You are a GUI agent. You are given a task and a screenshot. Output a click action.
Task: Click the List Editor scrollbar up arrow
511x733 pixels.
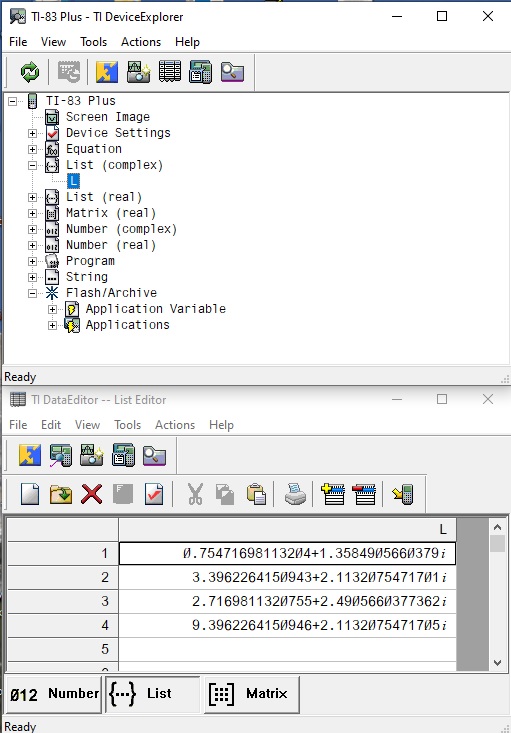tap(497, 527)
